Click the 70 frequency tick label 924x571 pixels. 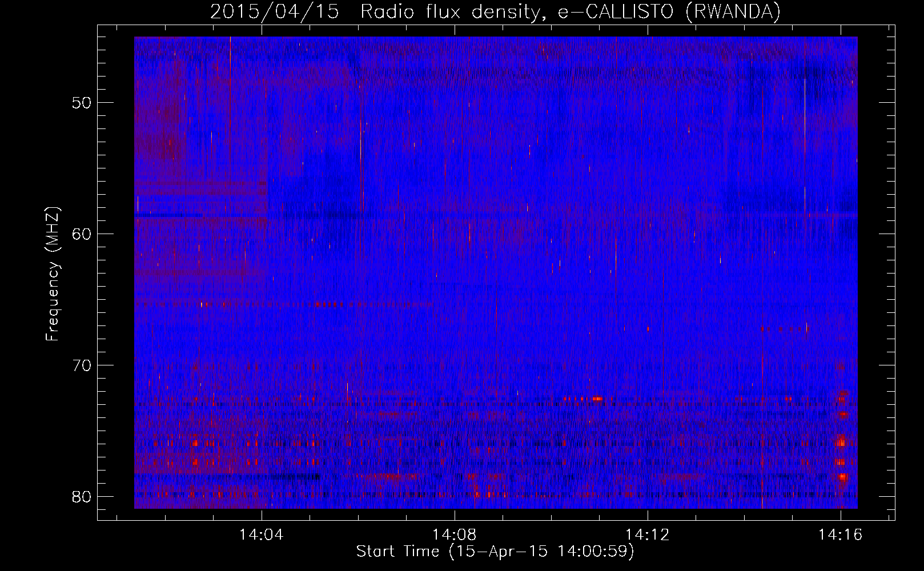point(82,365)
